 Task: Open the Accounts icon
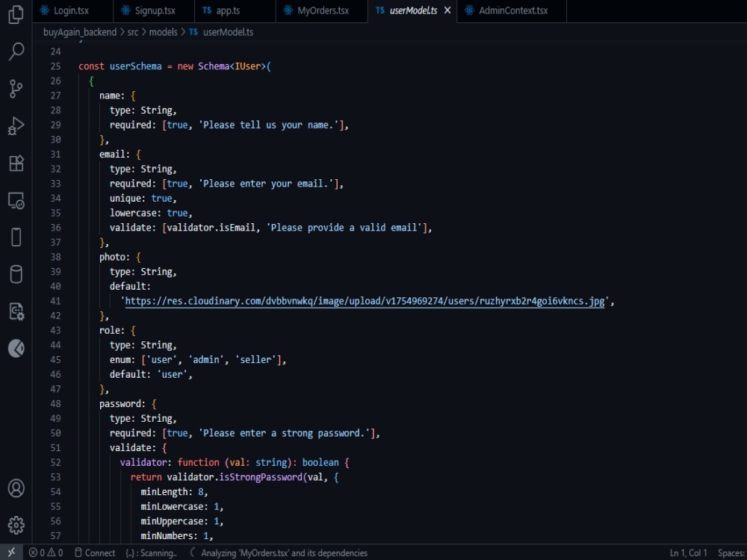(16, 488)
